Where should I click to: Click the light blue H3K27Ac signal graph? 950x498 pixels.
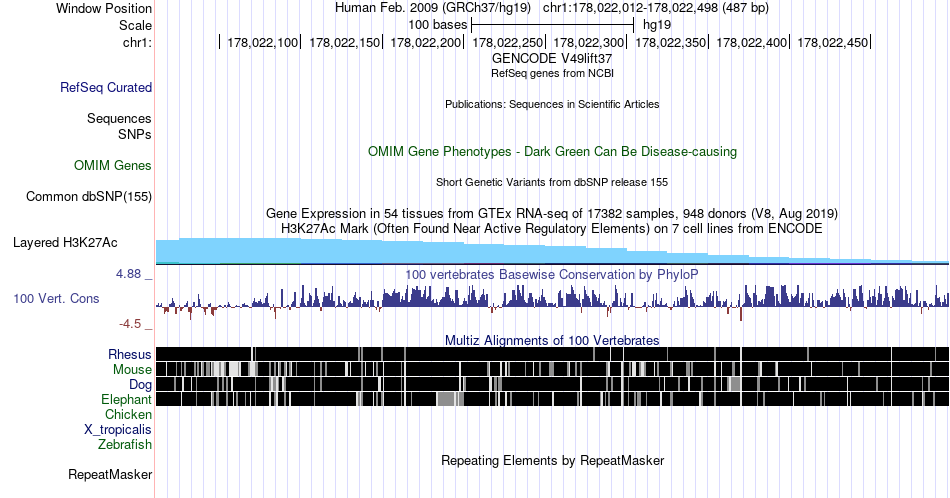[552, 251]
